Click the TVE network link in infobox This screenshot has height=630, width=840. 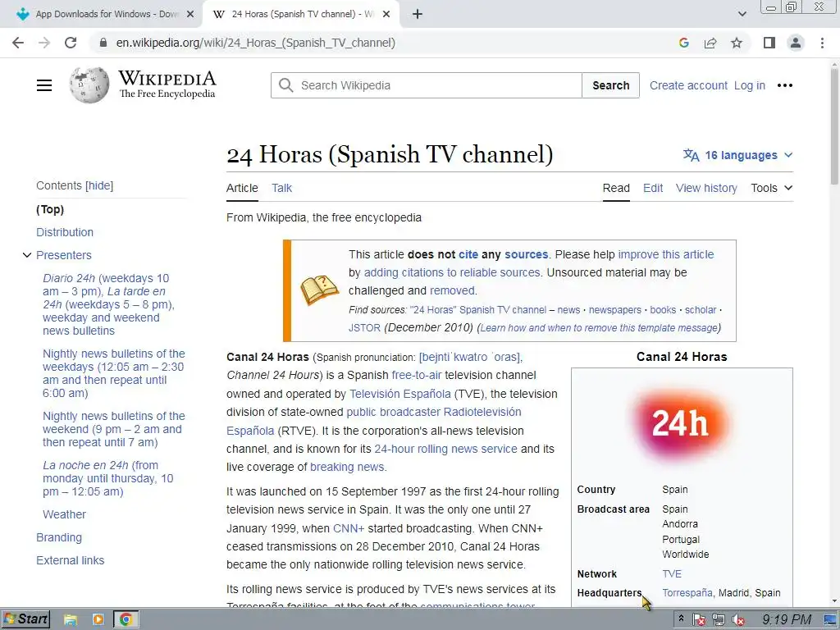pyautogui.click(x=672, y=573)
